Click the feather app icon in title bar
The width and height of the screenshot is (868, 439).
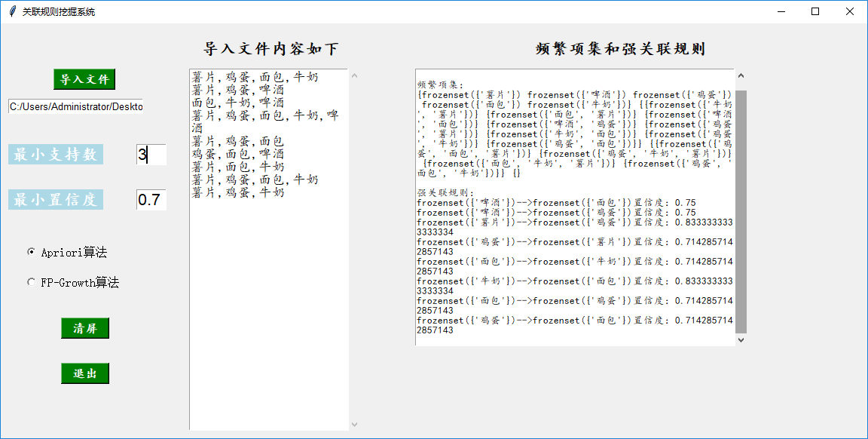[12, 11]
